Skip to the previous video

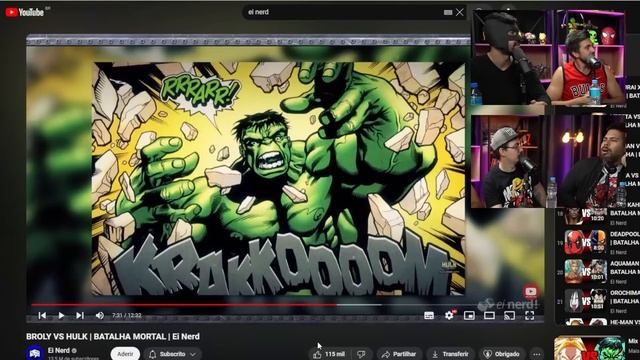point(42,315)
